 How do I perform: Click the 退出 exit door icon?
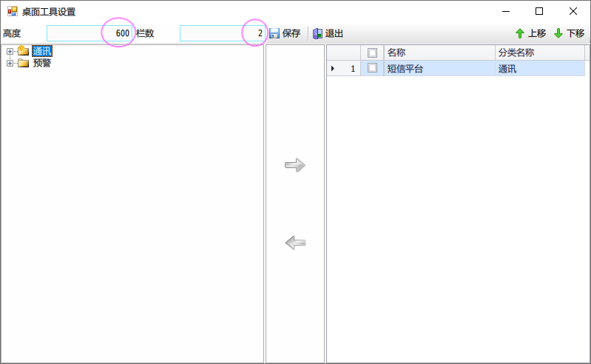click(318, 33)
